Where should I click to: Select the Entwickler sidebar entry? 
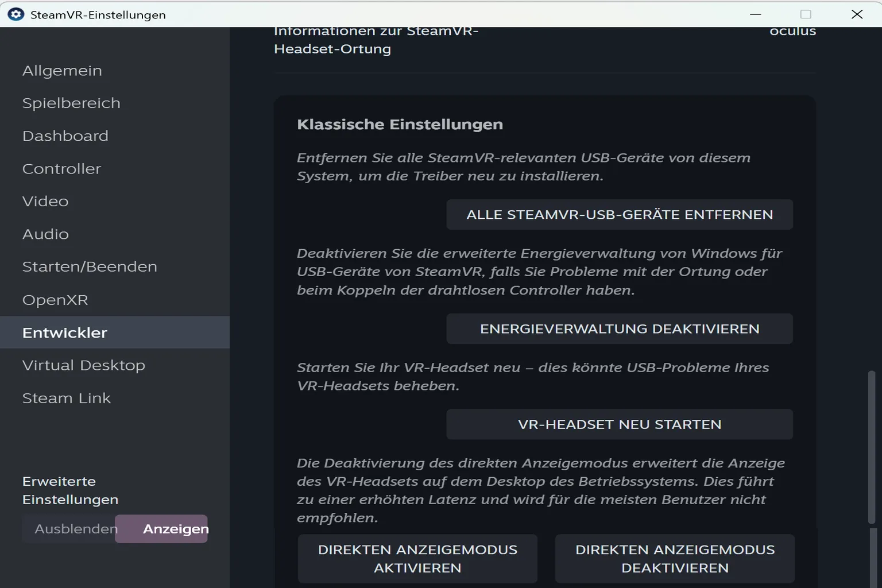(115, 332)
